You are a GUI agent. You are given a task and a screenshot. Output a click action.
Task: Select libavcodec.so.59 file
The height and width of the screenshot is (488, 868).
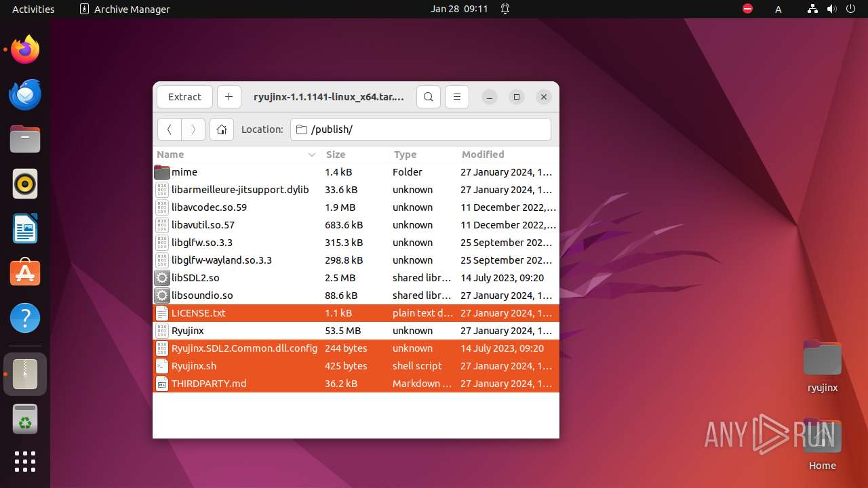point(356,207)
